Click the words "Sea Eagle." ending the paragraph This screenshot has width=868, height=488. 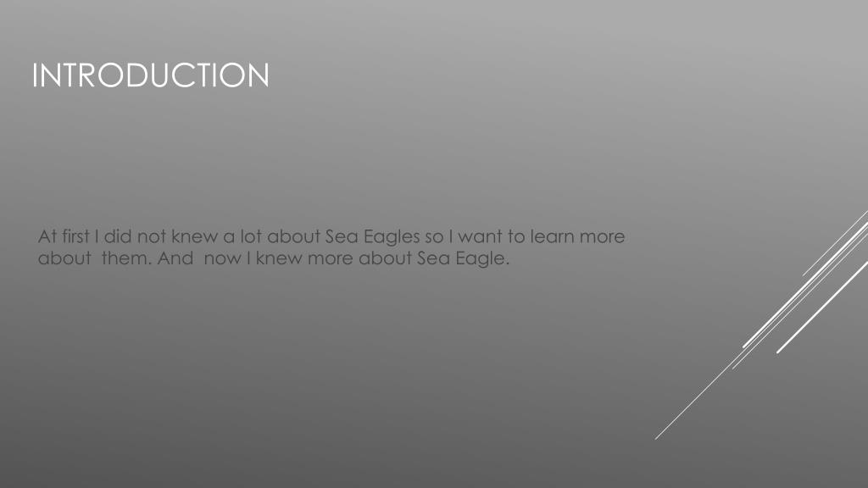point(464,258)
